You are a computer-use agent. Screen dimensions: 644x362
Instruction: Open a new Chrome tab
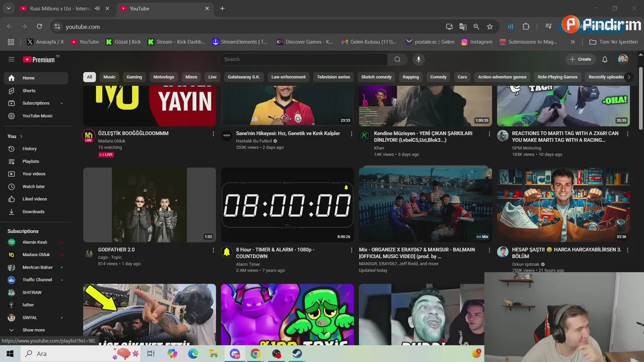pos(222,9)
